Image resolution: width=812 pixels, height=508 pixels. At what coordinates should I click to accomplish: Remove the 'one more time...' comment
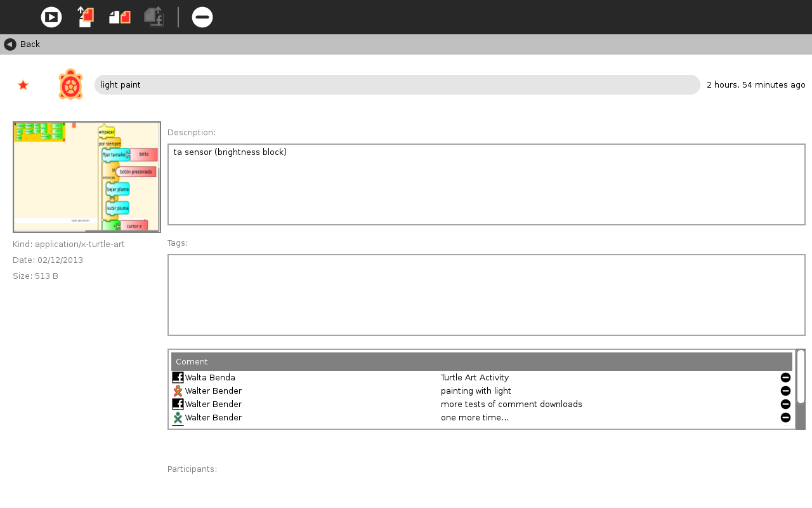(x=785, y=418)
